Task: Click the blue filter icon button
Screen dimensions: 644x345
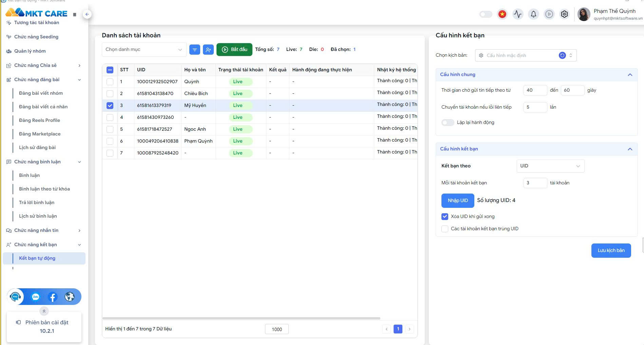Action: pos(195,50)
